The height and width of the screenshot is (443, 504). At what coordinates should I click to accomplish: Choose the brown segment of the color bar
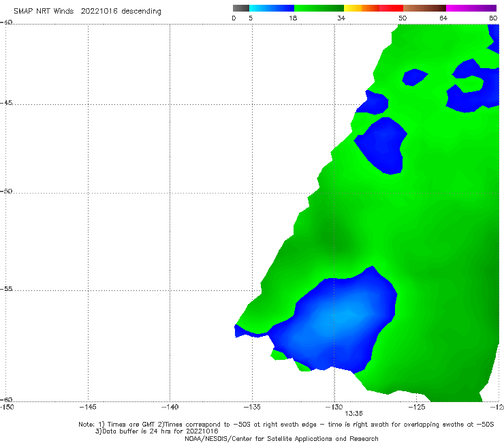pos(424,8)
